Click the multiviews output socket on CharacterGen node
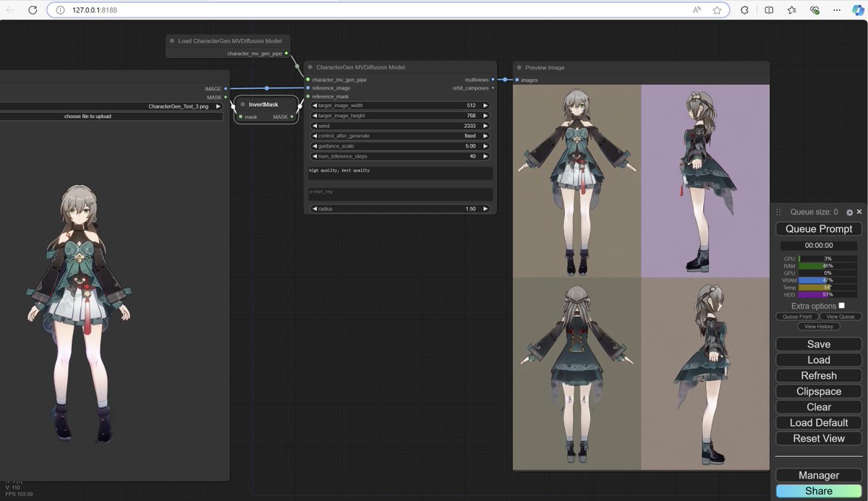Screen dimensions: 868x501 pos(493,80)
